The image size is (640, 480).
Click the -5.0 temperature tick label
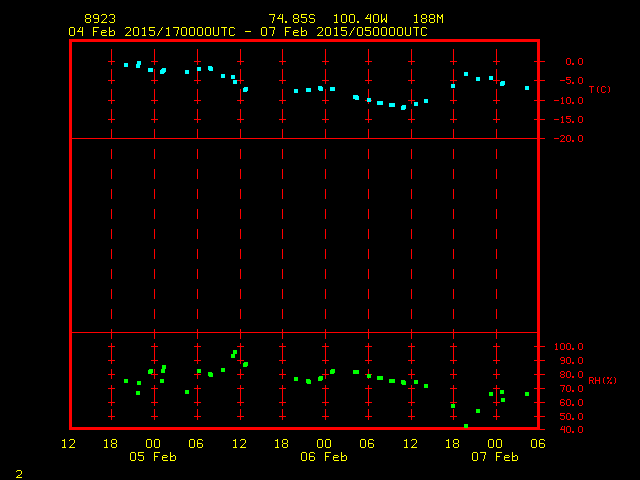click(x=571, y=80)
